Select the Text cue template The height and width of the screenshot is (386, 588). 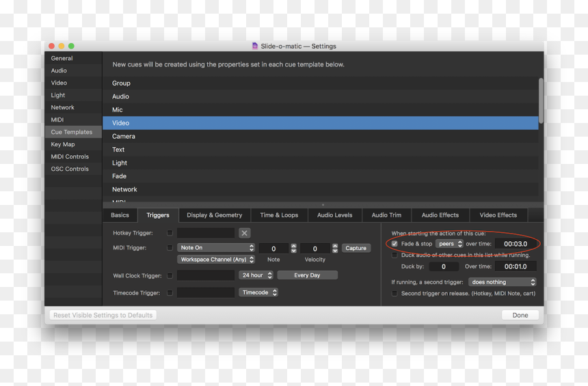tap(321, 150)
